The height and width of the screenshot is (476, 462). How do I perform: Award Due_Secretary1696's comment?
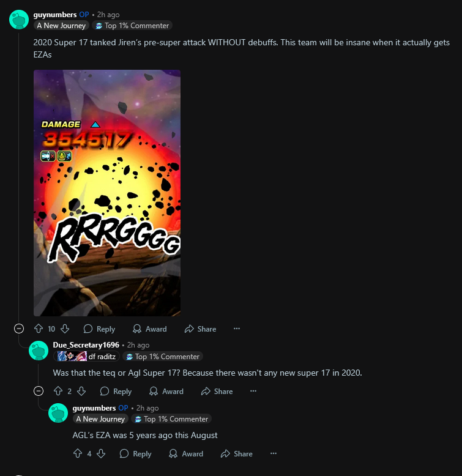166,392
